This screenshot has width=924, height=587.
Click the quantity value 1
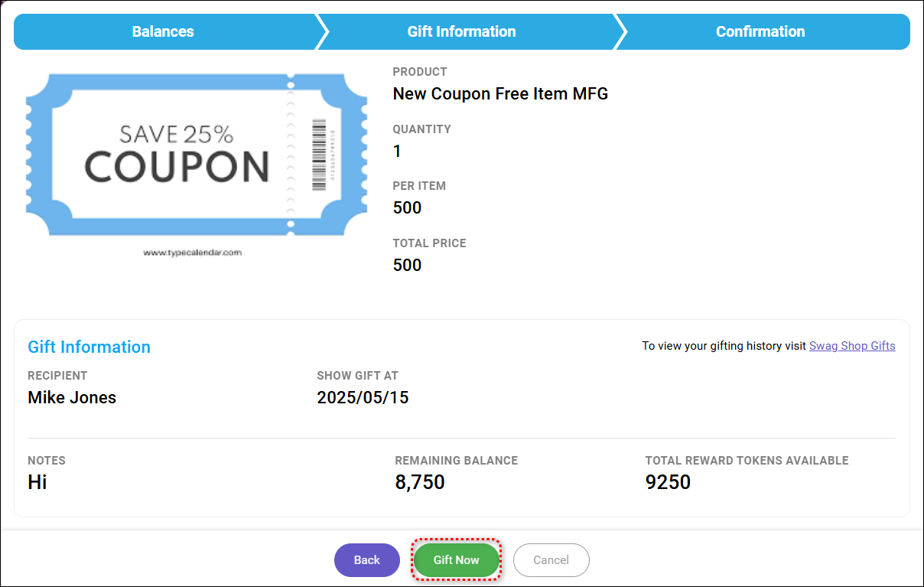(397, 151)
